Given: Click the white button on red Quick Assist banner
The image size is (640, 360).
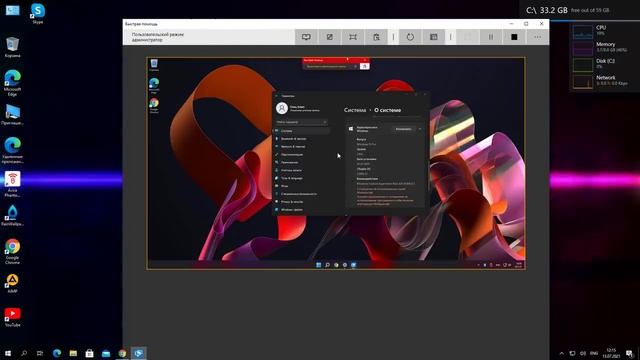Looking at the screenshot, I should coord(364,66).
